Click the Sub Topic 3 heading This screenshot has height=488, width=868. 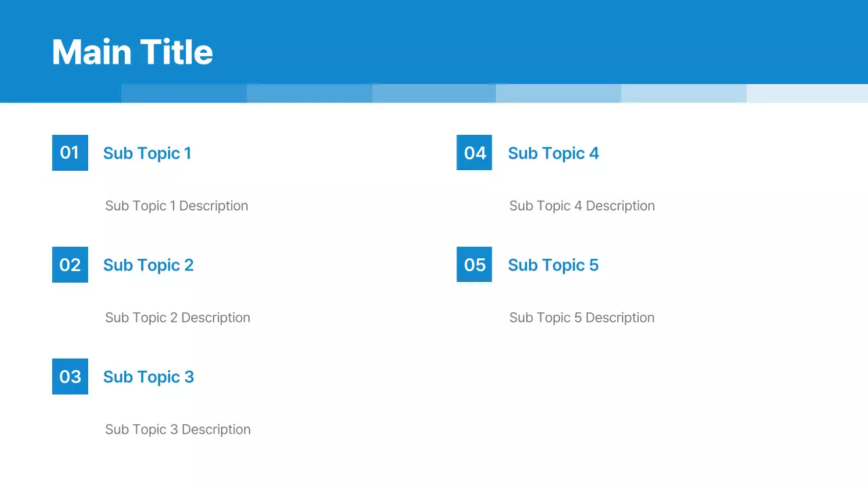(149, 377)
